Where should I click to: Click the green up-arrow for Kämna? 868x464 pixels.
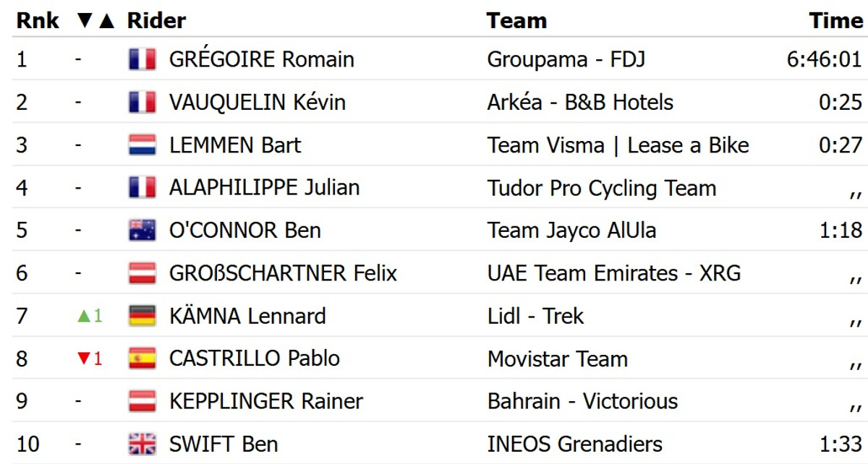tap(83, 316)
